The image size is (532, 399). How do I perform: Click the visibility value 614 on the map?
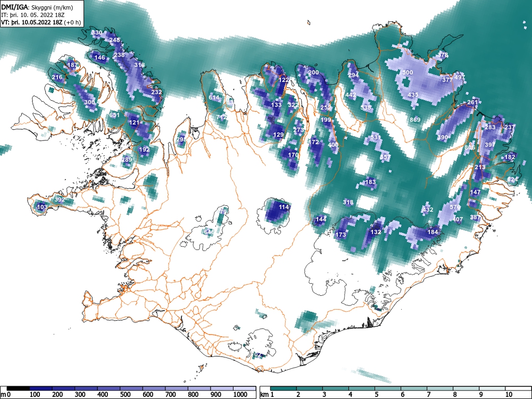click(x=214, y=97)
